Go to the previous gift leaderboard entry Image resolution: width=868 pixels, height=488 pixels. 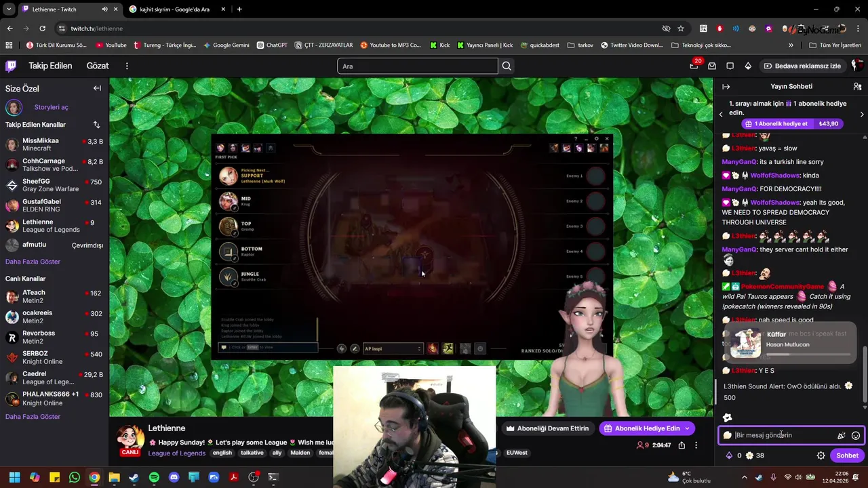pos(721,115)
